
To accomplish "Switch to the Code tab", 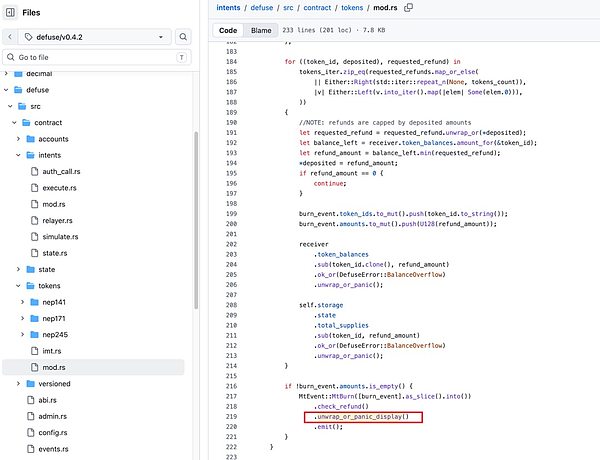I will [x=228, y=30].
